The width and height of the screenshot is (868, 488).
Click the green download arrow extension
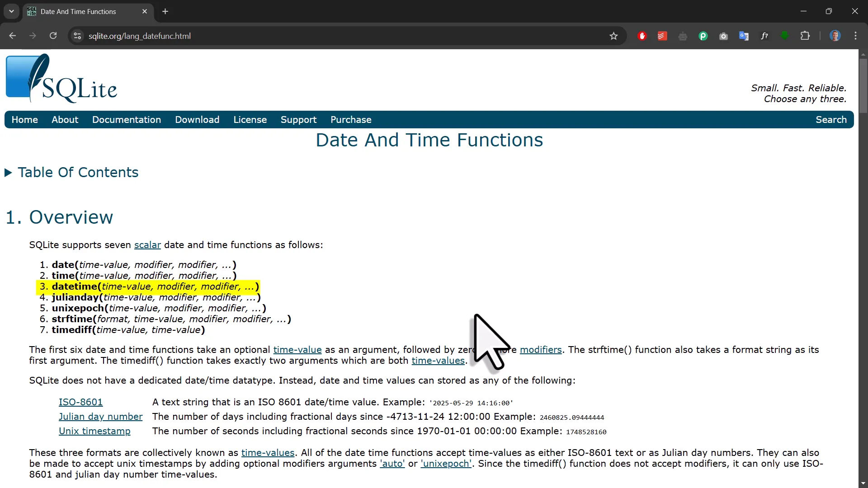pyautogui.click(x=785, y=36)
